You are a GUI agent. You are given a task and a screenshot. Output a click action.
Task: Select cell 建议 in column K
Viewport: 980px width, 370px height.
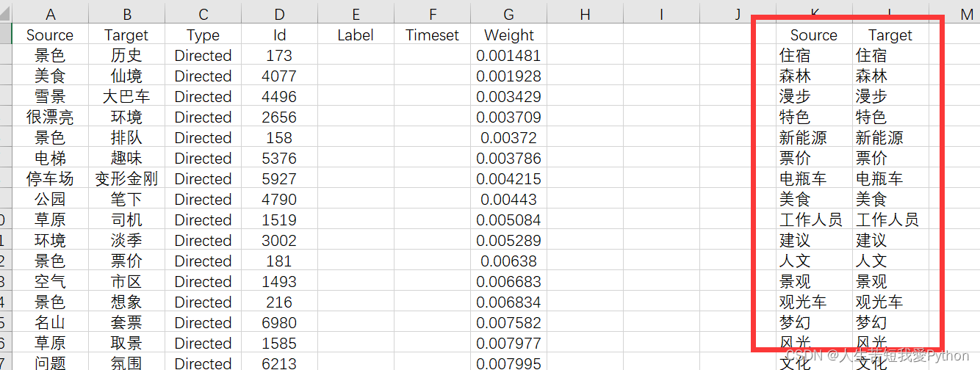pos(814,240)
